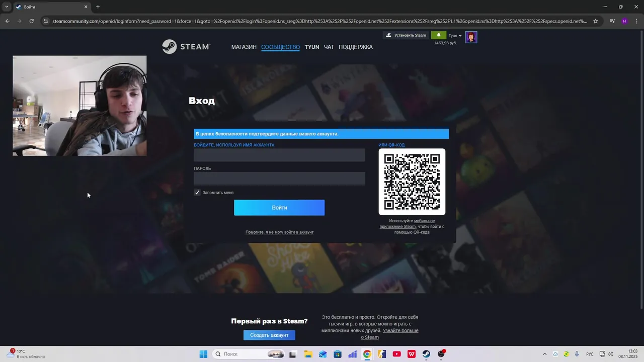Open File Explorer from the taskbar
The image size is (644, 362).
tap(307, 354)
